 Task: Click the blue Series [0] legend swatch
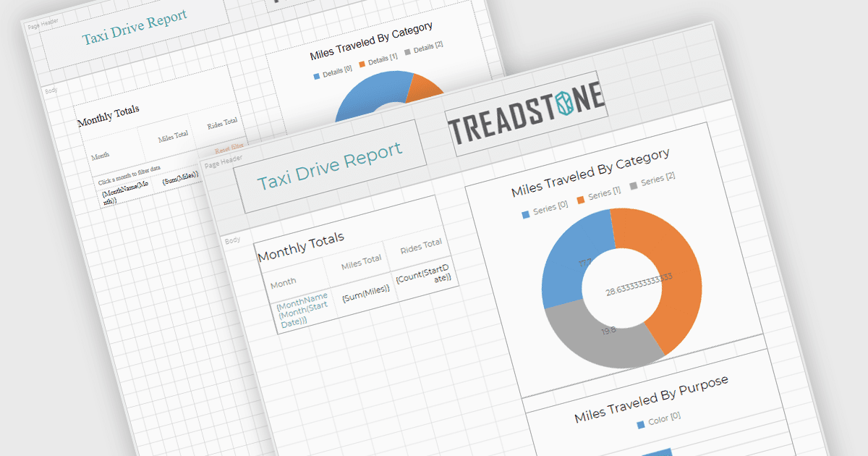coord(525,215)
